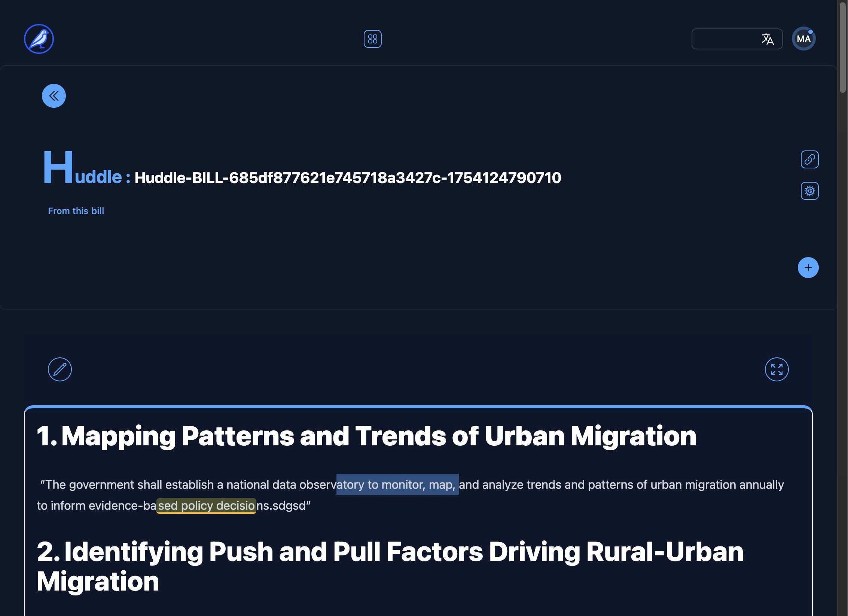Open the grid apps menu icon
848x616 pixels.
click(372, 39)
